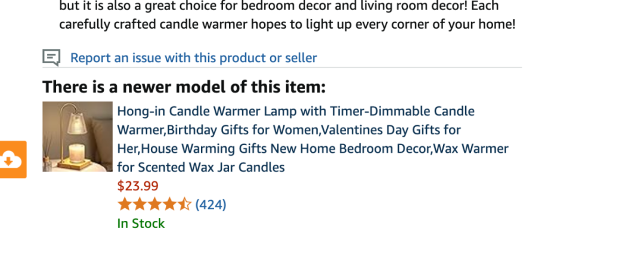Click the 'for Scented Wax Jar Candles' title line

[x=201, y=167]
